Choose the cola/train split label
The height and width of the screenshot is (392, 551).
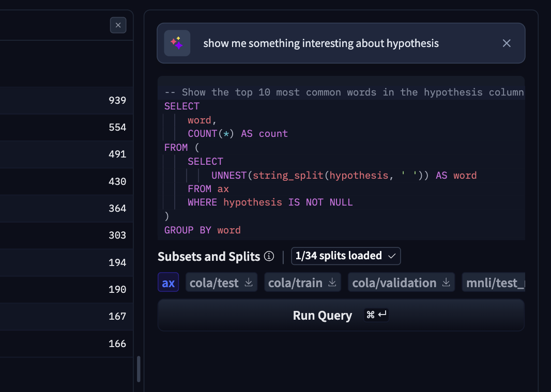click(x=295, y=283)
